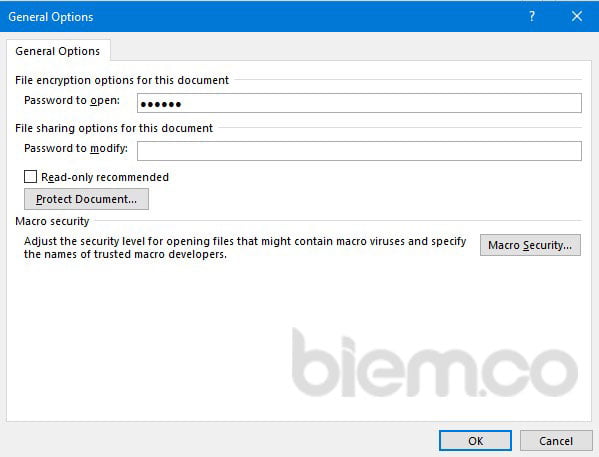599x457 pixels.
Task: Click the Macro security section heading
Action: tap(52, 221)
